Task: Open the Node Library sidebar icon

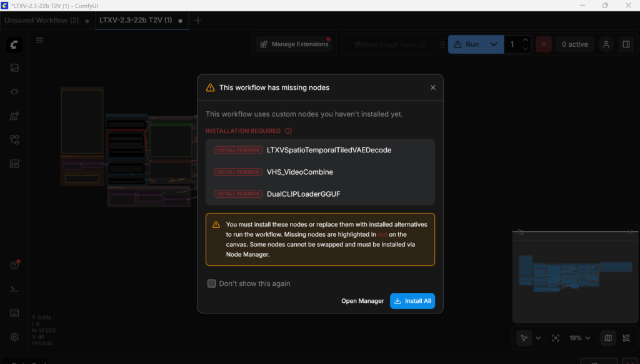Action: tap(14, 116)
